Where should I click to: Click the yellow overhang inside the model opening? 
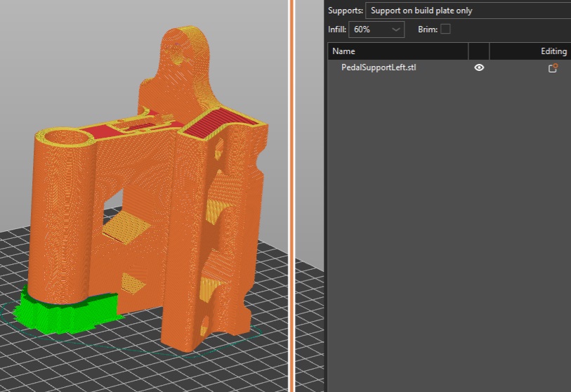click(x=126, y=228)
